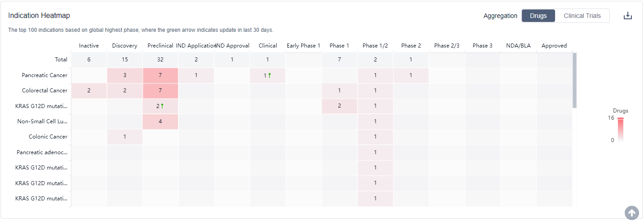
Task: Click the Drugs color legend bar
Action: [x=620, y=129]
